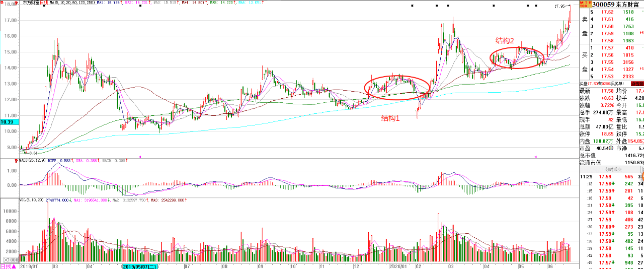Viewport: 644px width, 269px height.
Task: Click the 结构2 annotation label
Action: (505, 41)
